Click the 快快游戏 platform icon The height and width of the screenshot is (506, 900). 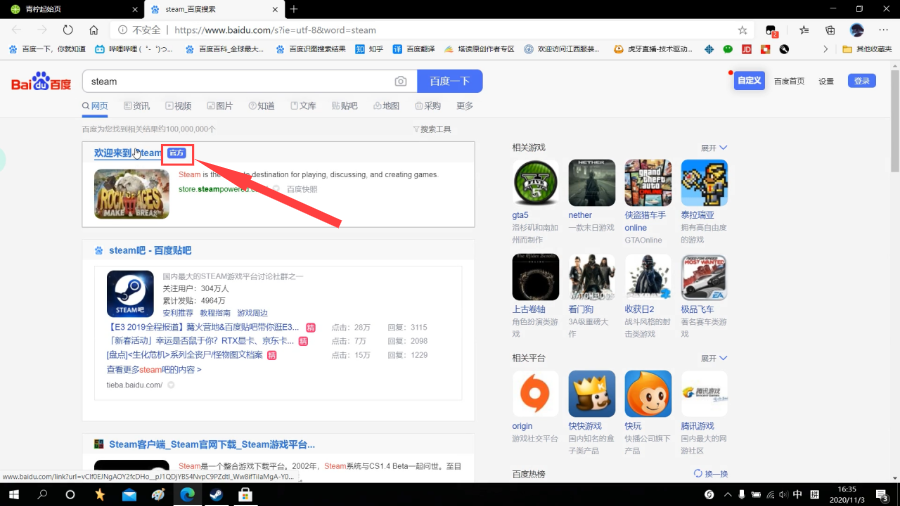point(591,394)
